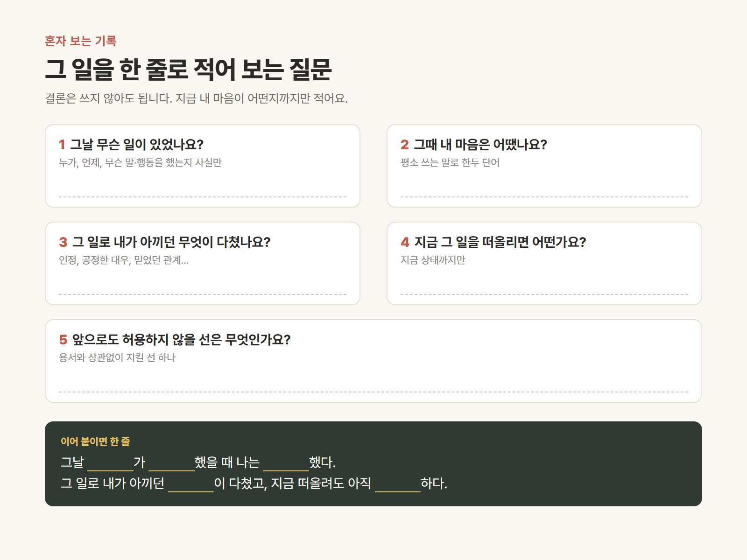Click the text '지금 떠올려도 아직' in the summary

pyautogui.click(x=321, y=483)
